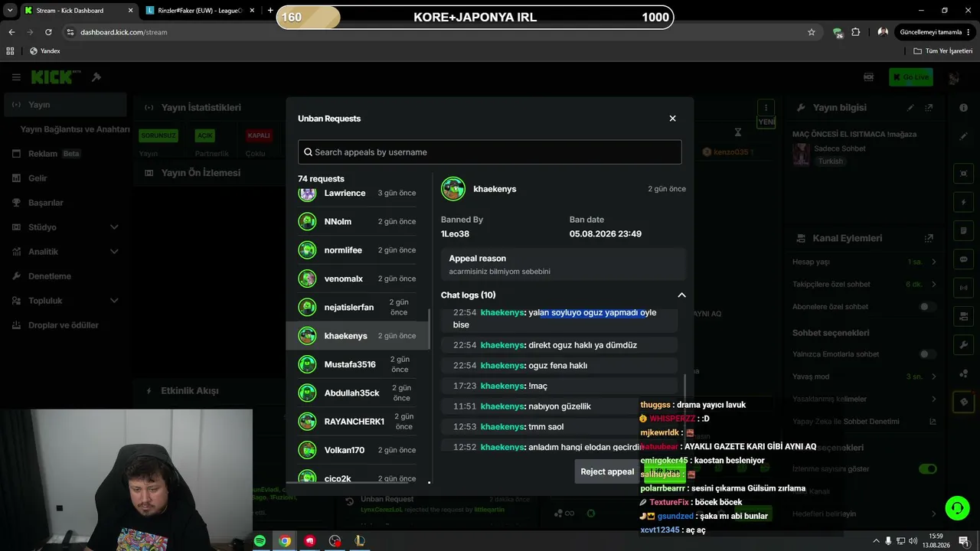980x551 pixels.
Task: Open League of Legends taskbar icon
Action: click(x=360, y=541)
